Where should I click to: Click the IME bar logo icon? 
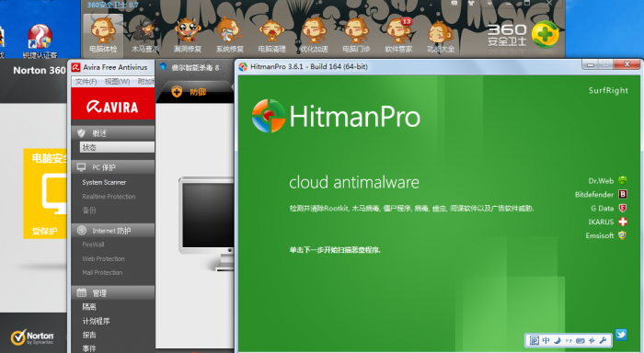[534, 340]
